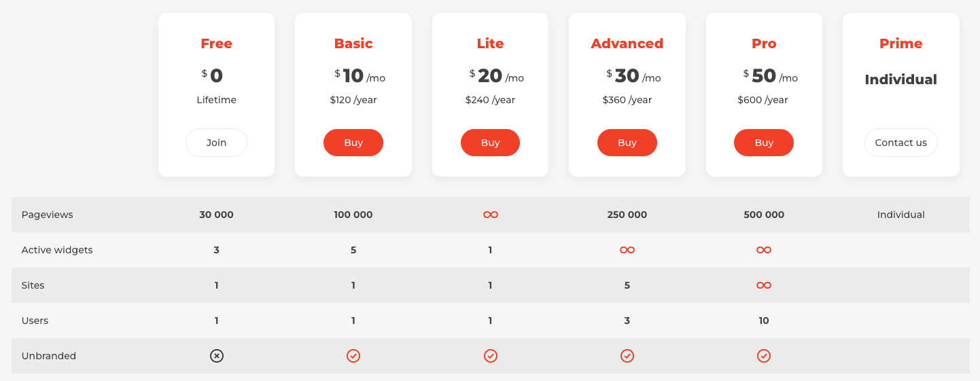Select the Advanced plan title
Viewport: 980px width, 381px height.
627,43
